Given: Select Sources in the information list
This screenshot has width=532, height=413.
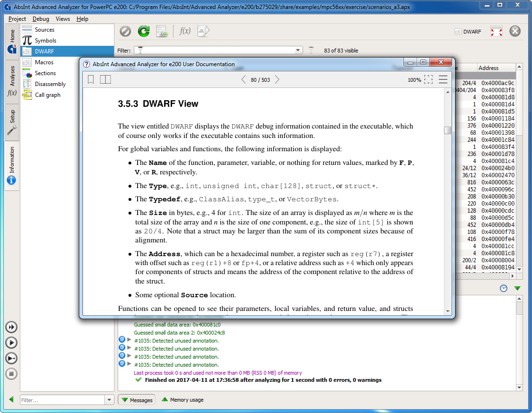Looking at the screenshot, I should (x=67, y=30).
